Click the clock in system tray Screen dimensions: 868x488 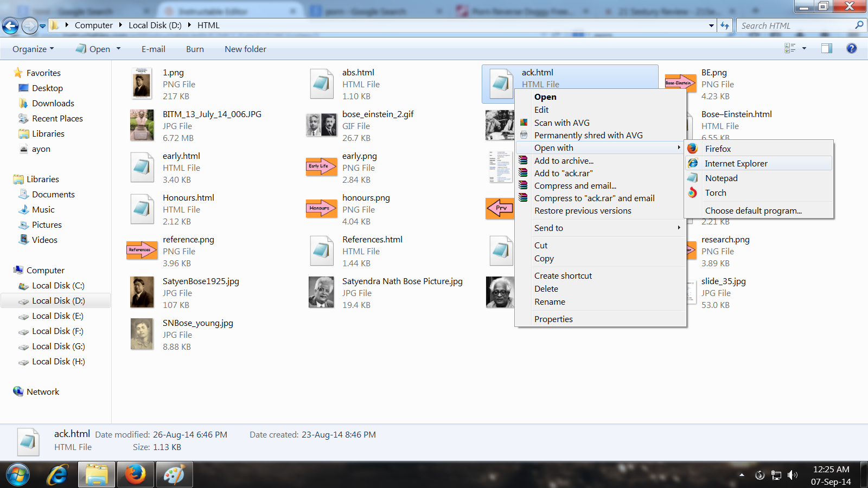(831, 475)
